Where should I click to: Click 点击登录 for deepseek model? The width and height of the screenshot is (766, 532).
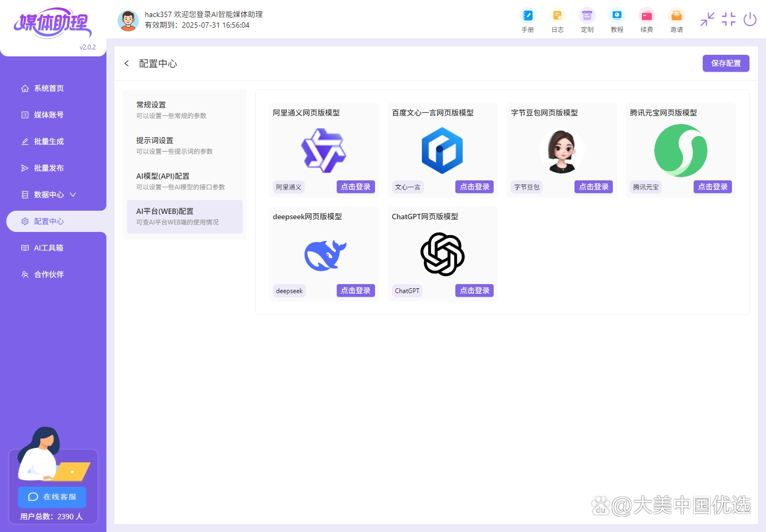point(355,290)
